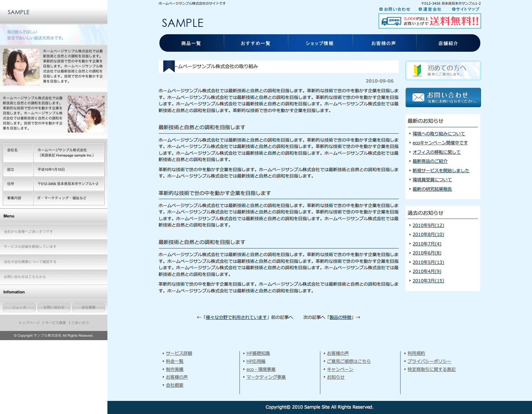Click the envelope contact banner icon
Image resolution: width=532 pixels, height=414 pixels.
click(418, 97)
